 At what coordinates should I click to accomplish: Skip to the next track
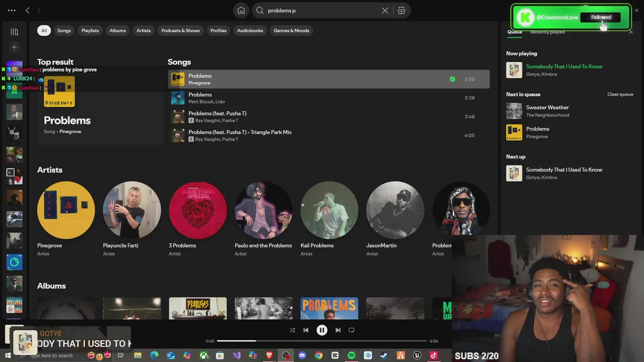click(338, 330)
